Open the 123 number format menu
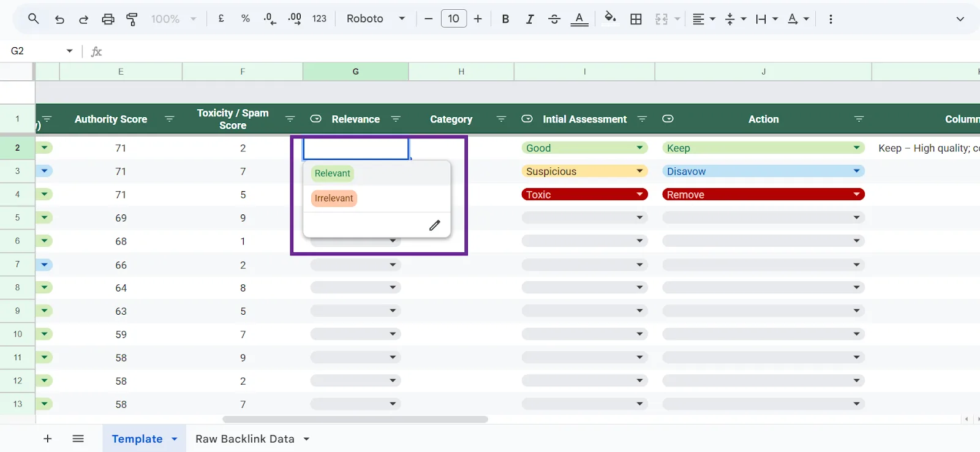Viewport: 980px width, 452px height. (x=319, y=19)
